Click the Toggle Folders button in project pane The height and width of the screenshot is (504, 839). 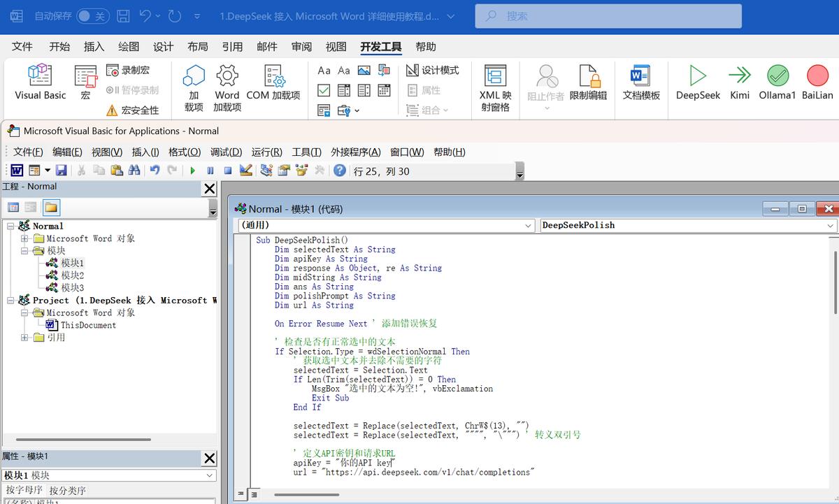(x=51, y=207)
